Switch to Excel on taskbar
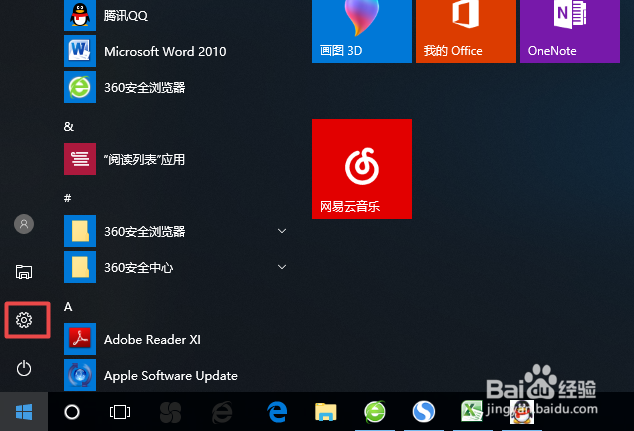634x431 pixels. click(472, 411)
